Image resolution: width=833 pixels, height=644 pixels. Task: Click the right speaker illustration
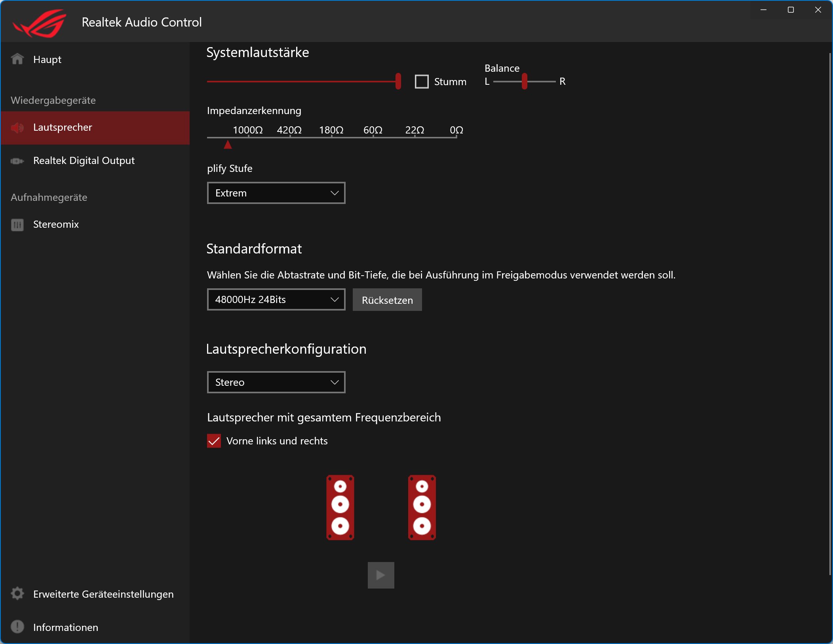point(422,507)
